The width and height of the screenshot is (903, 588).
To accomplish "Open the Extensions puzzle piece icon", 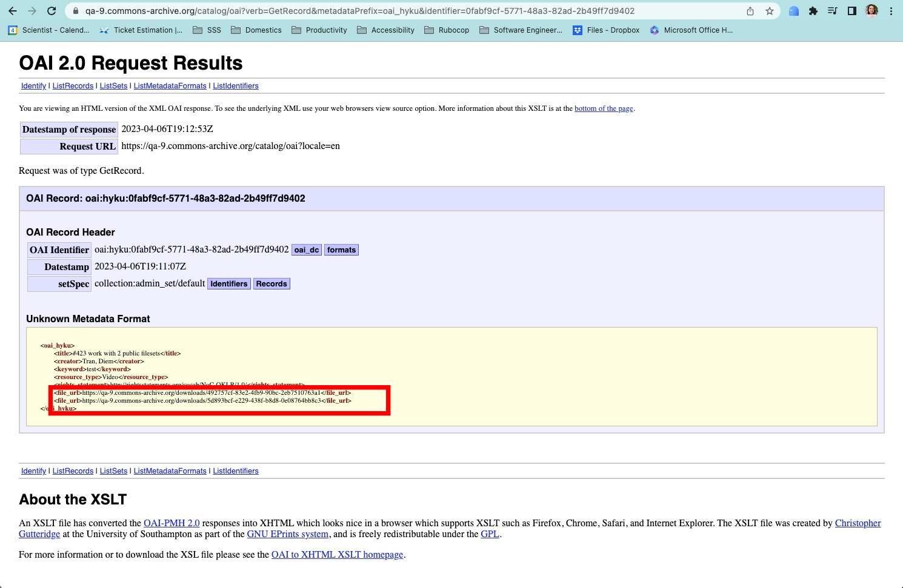I will pos(813,11).
